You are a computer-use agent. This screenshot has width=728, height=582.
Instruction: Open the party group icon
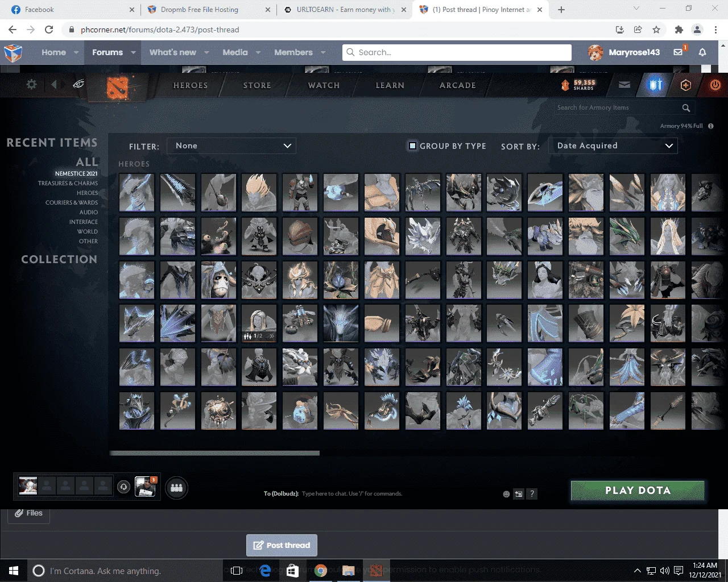[x=176, y=488]
